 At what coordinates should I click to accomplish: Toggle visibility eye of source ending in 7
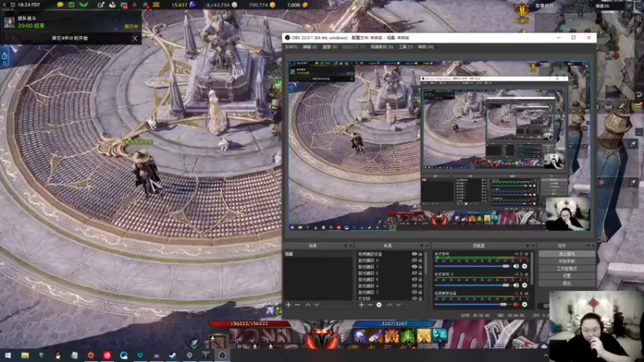414,267
